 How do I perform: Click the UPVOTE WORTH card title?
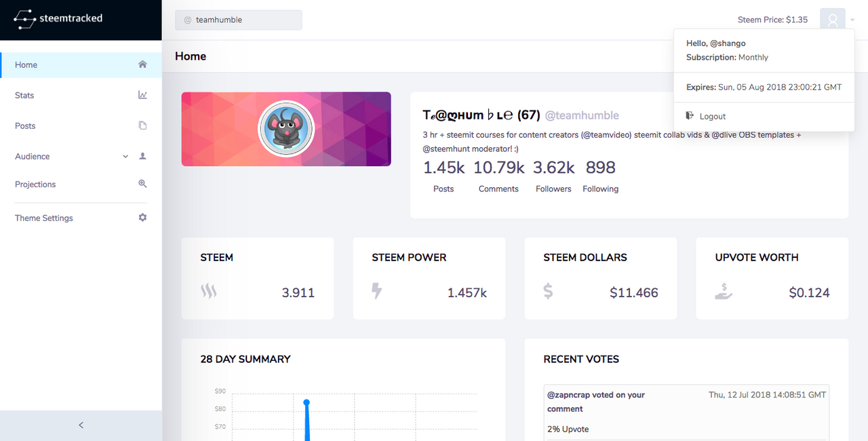pyautogui.click(x=757, y=258)
